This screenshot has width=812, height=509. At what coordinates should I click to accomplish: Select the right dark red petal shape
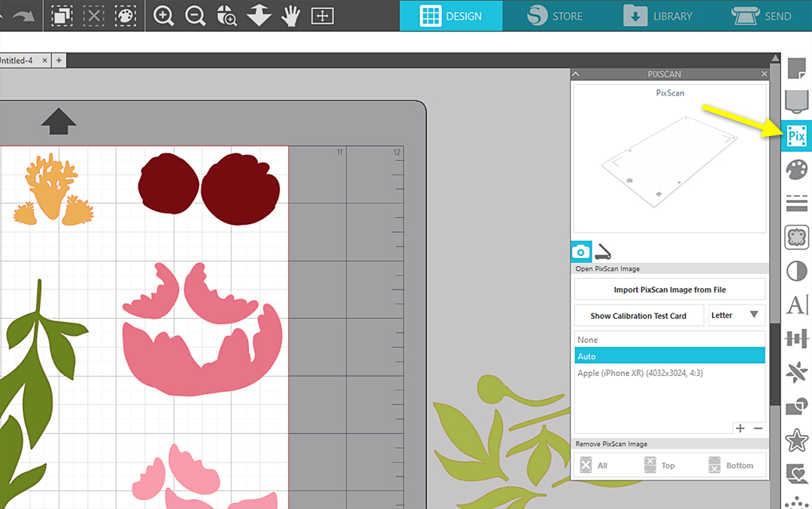point(241,189)
